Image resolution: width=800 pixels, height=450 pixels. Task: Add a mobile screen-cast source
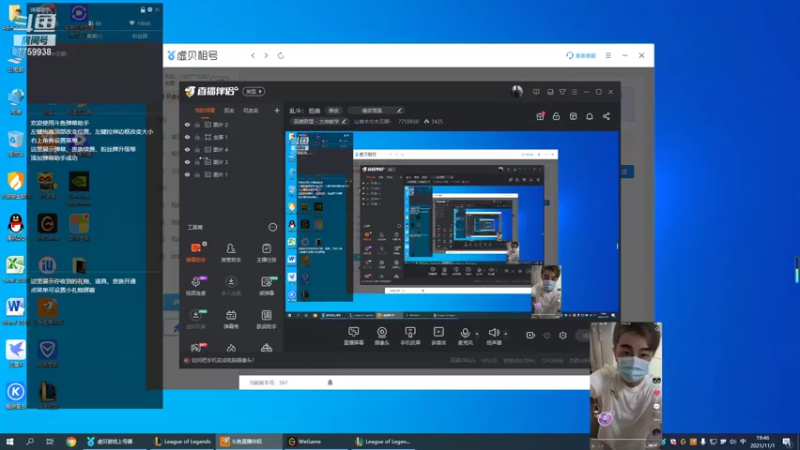(410, 336)
